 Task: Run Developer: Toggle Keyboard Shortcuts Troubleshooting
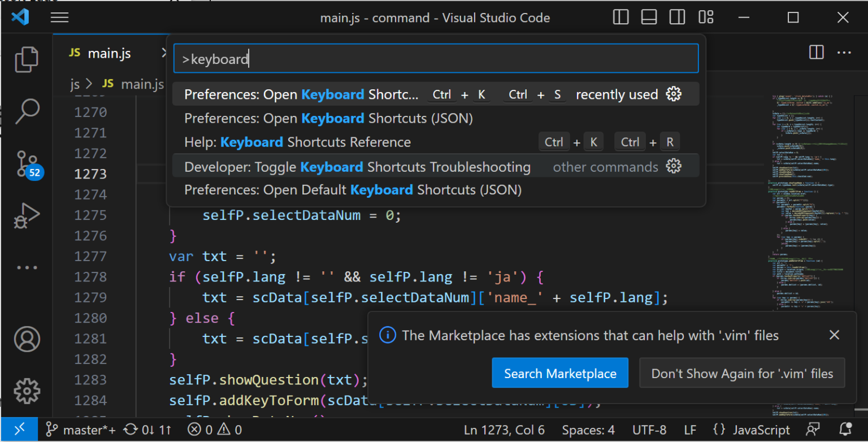click(436, 167)
